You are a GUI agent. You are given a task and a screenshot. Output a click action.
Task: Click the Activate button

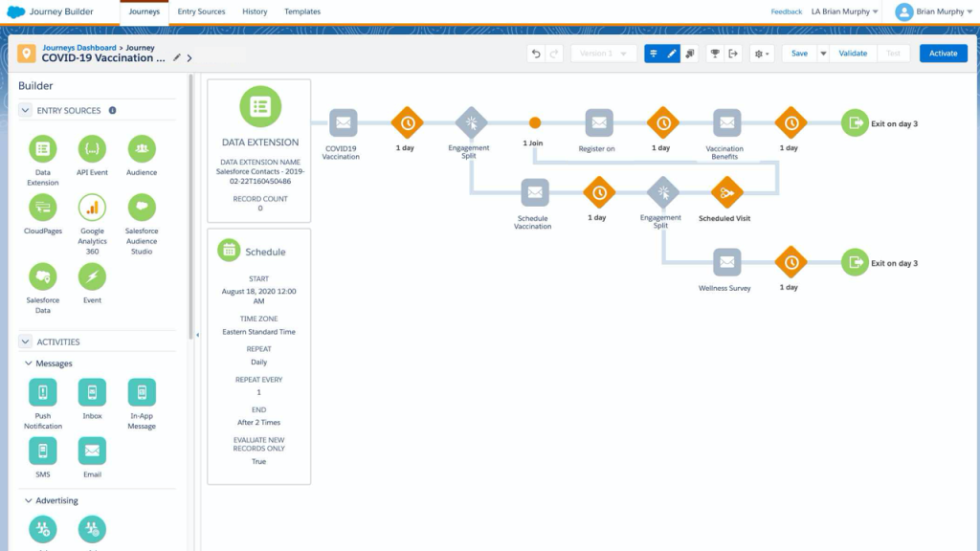pos(943,54)
